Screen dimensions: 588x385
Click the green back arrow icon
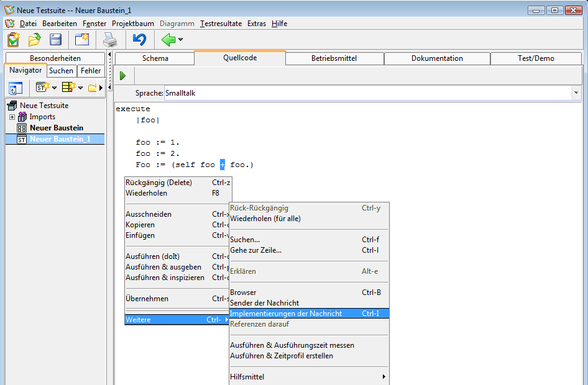click(x=168, y=40)
